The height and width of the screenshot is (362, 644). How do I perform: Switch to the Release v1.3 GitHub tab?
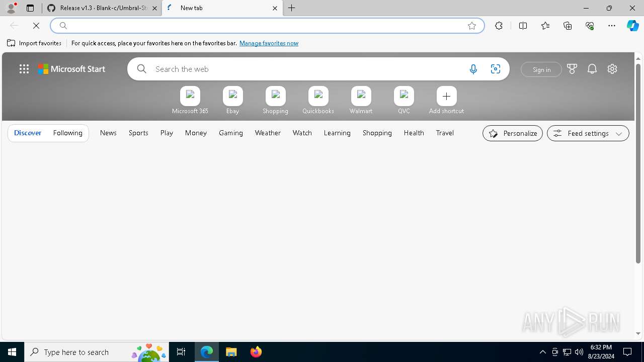[102, 8]
